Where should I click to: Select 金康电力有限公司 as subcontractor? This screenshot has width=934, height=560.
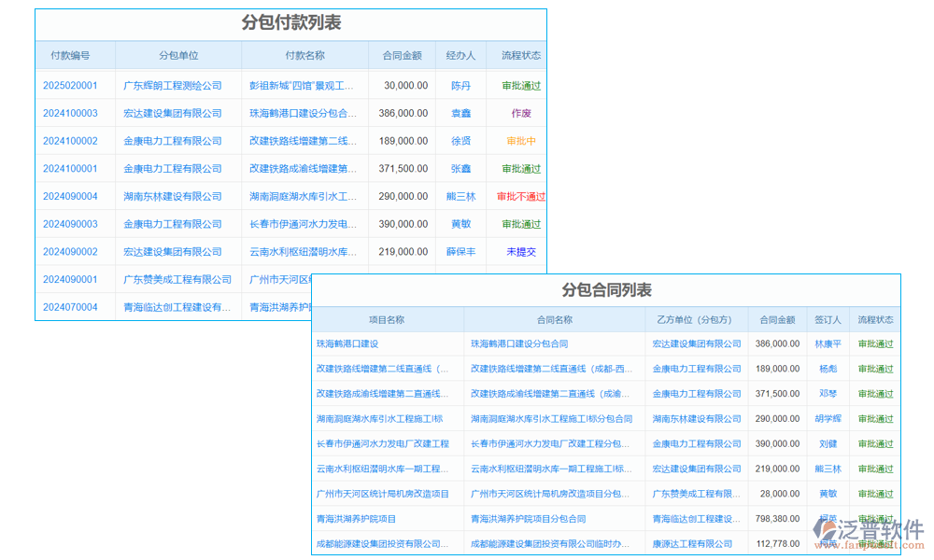coord(695,369)
